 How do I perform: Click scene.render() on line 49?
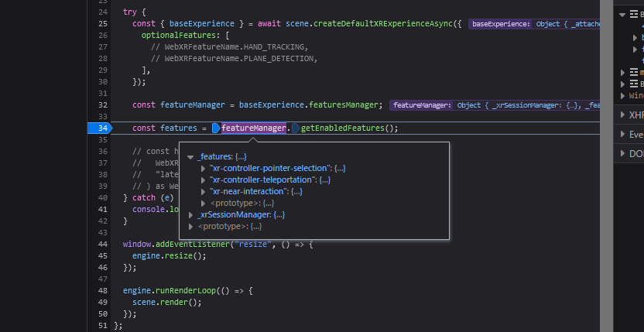(x=167, y=303)
